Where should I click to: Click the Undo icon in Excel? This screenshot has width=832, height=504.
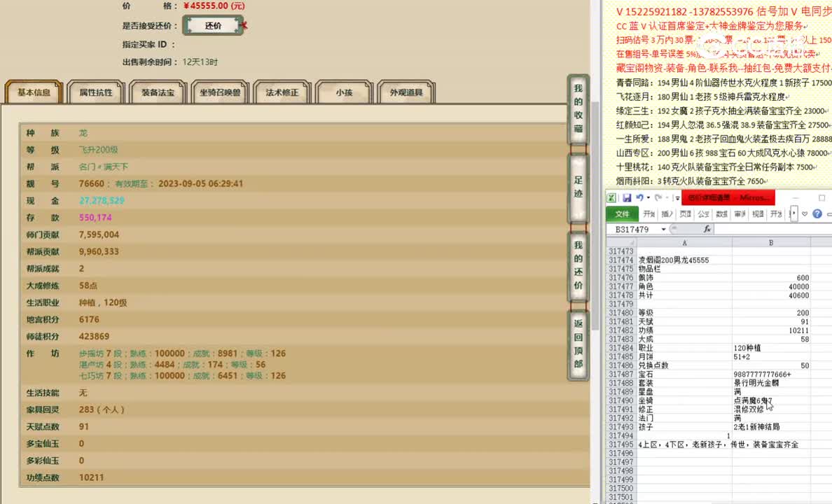pyautogui.click(x=641, y=197)
